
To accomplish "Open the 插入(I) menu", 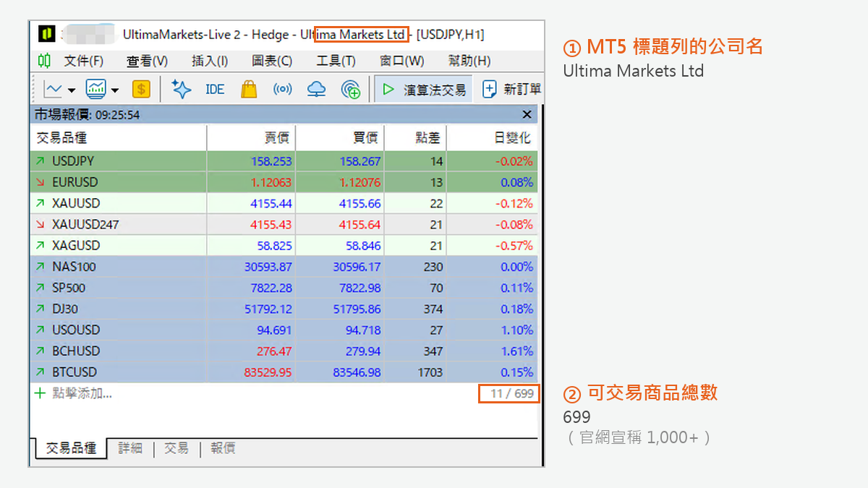I will (x=210, y=61).
